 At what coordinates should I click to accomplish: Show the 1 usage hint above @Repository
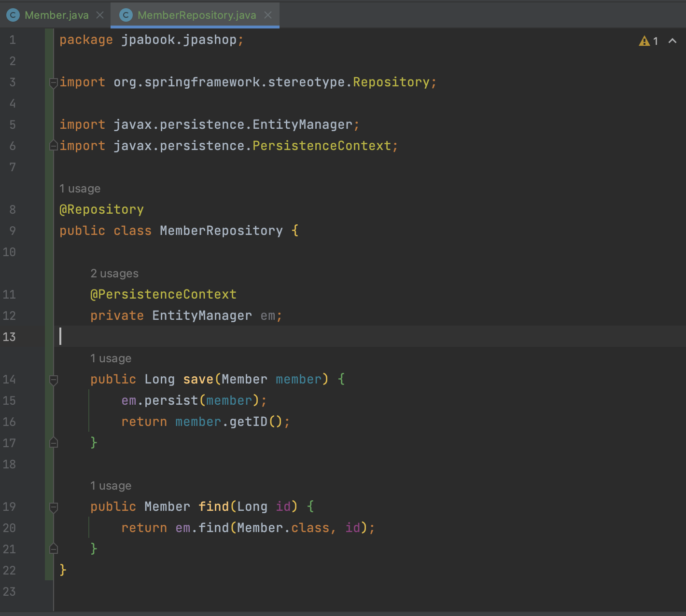pos(80,189)
